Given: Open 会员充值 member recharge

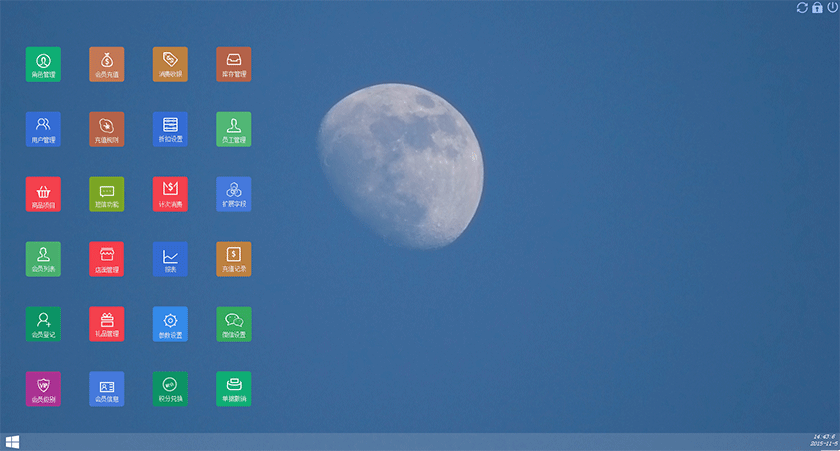Looking at the screenshot, I should point(107,64).
